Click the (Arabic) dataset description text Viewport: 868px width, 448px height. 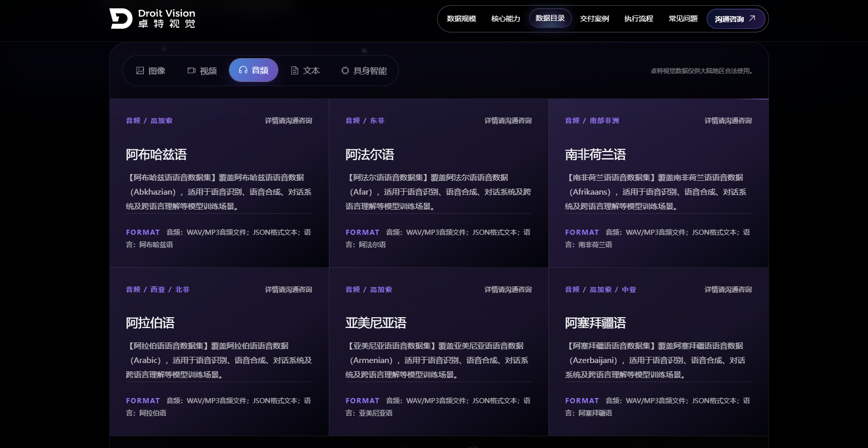pyautogui.click(x=219, y=360)
